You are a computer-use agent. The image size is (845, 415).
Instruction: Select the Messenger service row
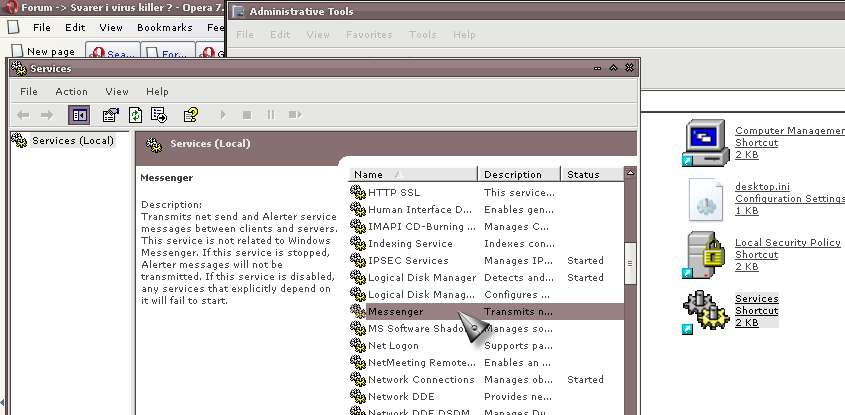tap(487, 312)
